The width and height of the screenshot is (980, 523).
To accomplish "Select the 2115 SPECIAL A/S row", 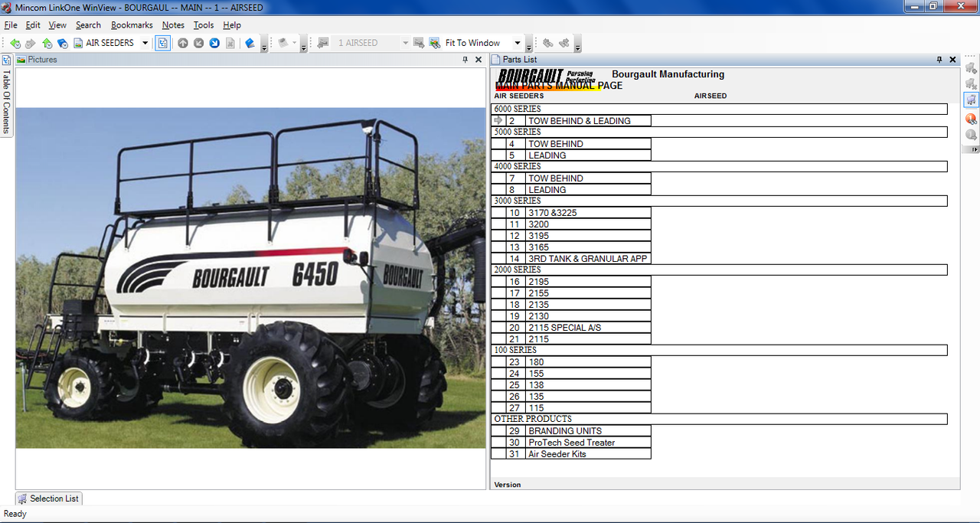I will tap(571, 328).
